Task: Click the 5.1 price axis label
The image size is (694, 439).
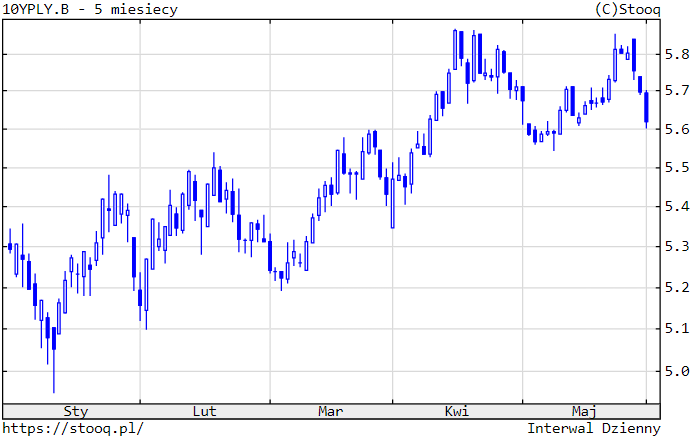Action: [x=677, y=329]
